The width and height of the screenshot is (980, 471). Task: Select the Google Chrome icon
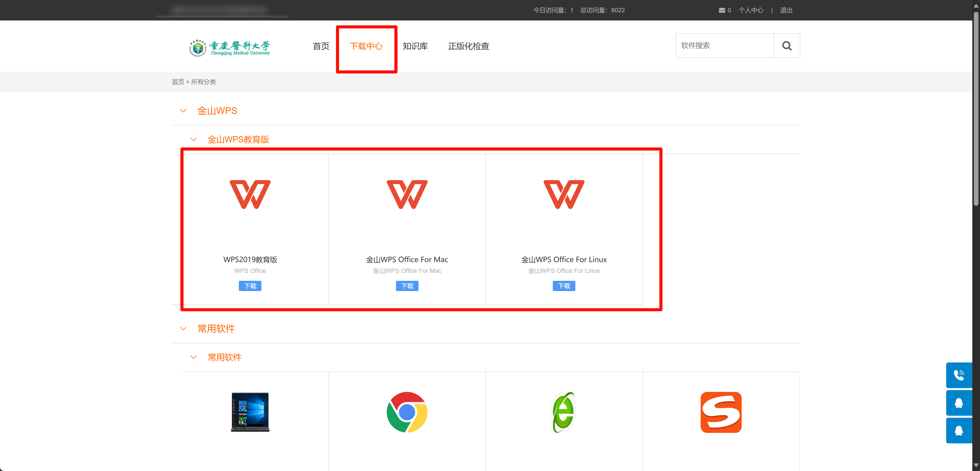(407, 412)
